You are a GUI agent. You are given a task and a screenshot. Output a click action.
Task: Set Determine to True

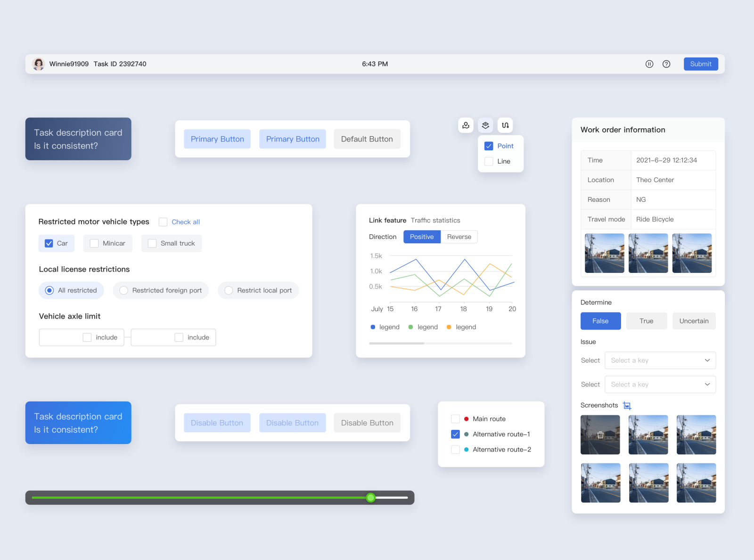[x=646, y=321]
